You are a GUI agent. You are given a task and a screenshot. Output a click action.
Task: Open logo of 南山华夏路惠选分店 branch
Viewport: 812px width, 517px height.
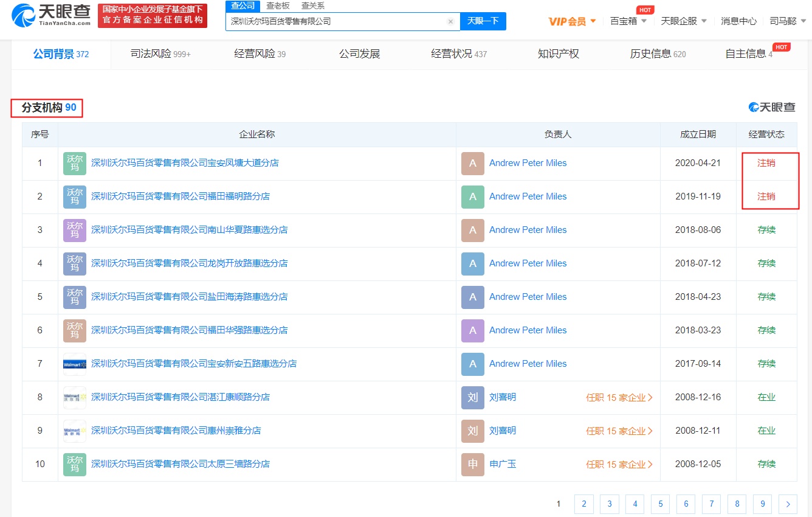[x=75, y=230]
